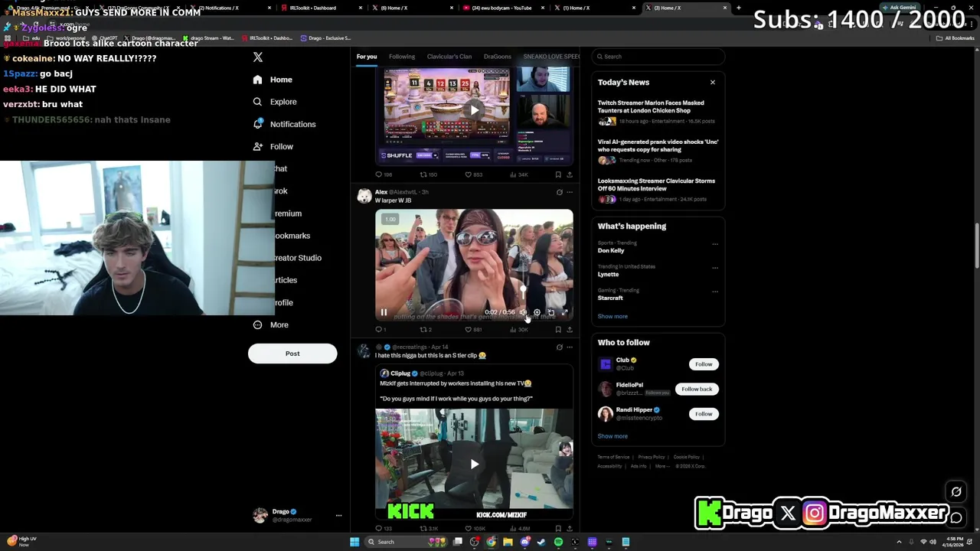
Task: Show more under Who to follow
Action: click(x=612, y=436)
